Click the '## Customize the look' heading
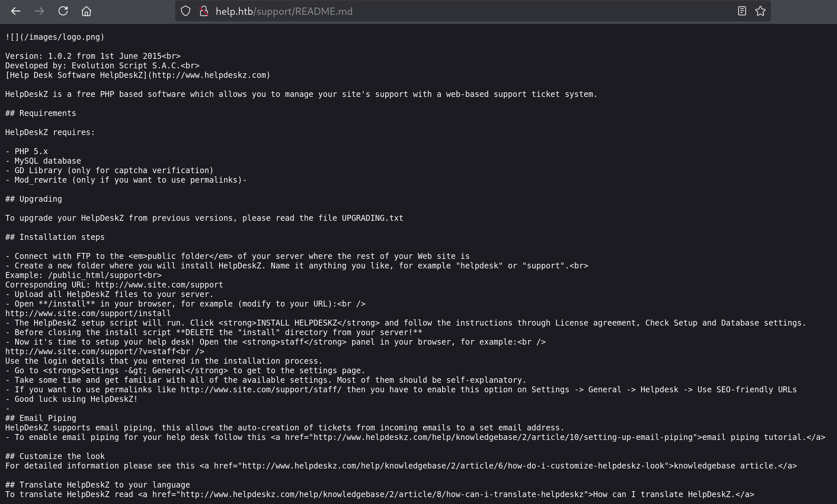This screenshot has height=504, width=837. click(55, 455)
